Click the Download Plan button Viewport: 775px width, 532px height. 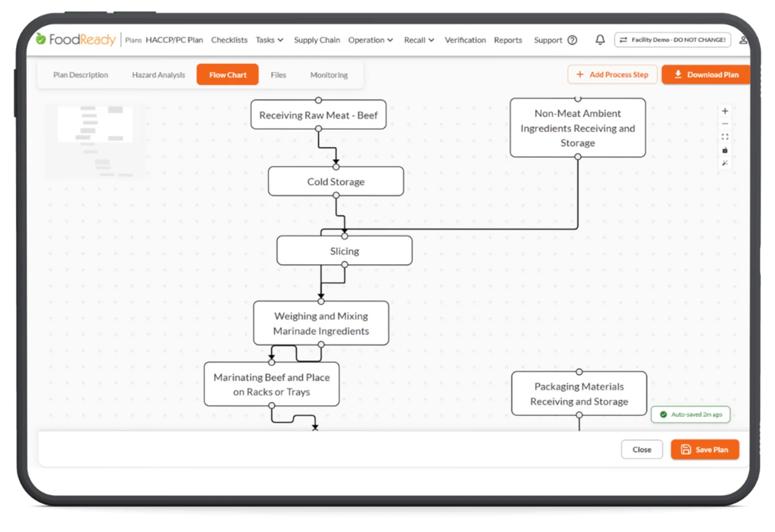pyautogui.click(x=706, y=75)
